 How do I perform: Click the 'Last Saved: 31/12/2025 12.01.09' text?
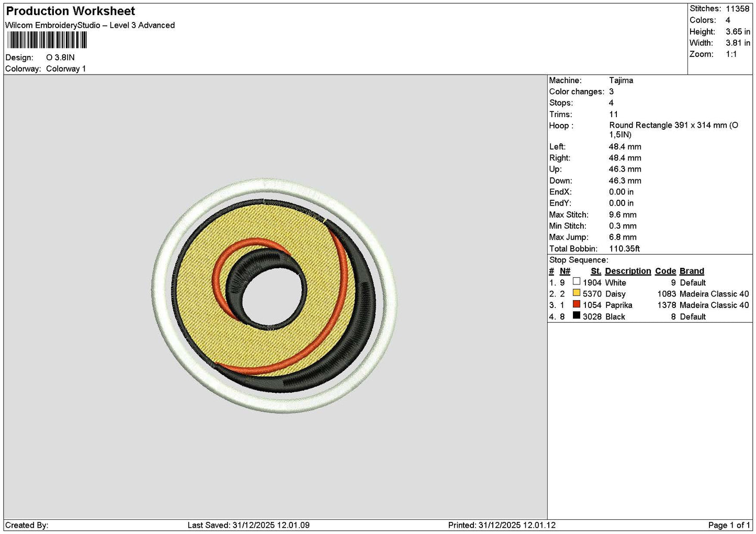(x=249, y=526)
